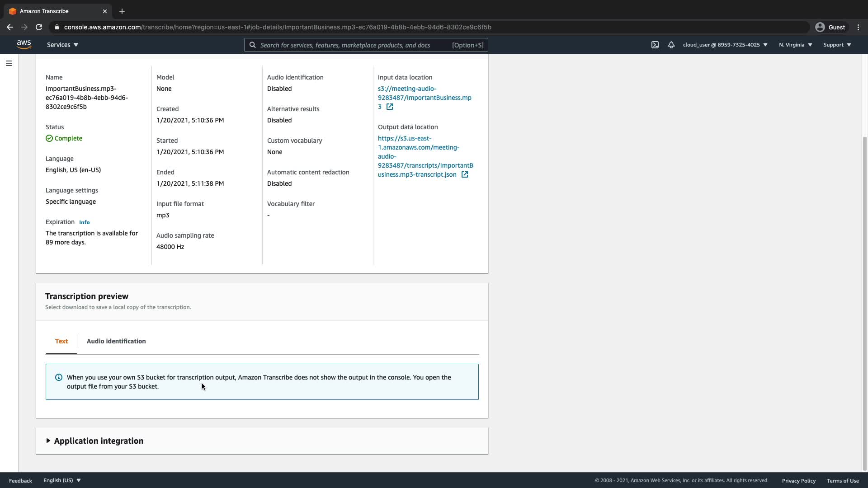This screenshot has height=488, width=868.
Task: Click the Guest profile avatar
Action: tap(820, 27)
